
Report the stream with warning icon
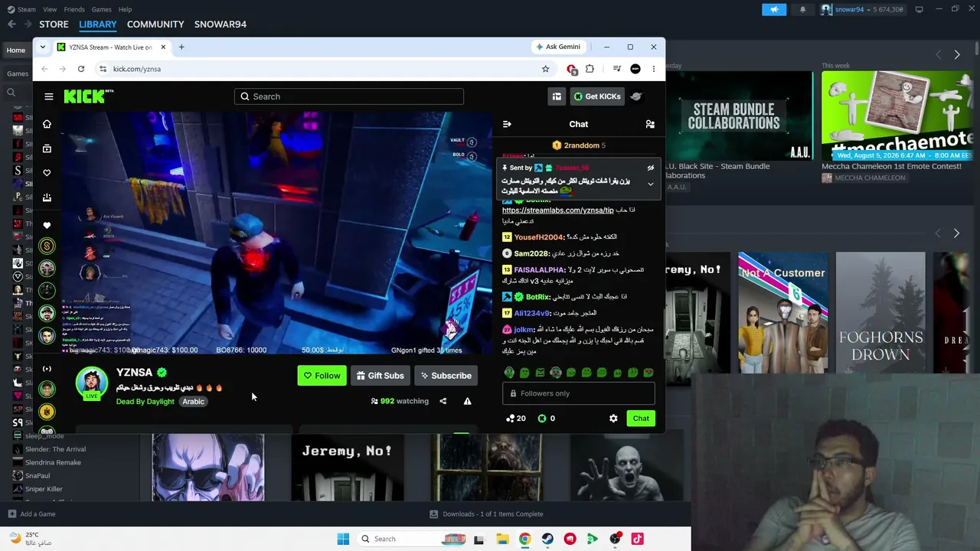pos(467,401)
